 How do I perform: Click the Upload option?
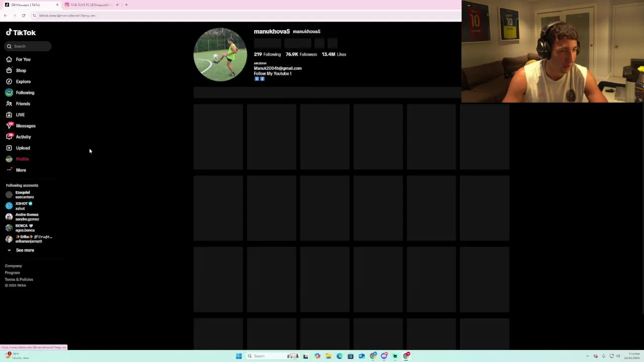coord(18,148)
